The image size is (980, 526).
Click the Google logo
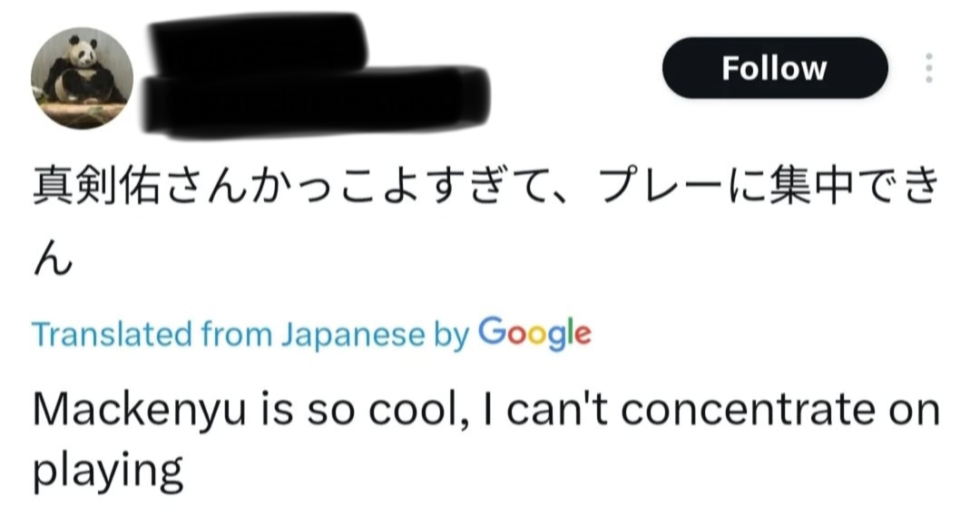(534, 334)
